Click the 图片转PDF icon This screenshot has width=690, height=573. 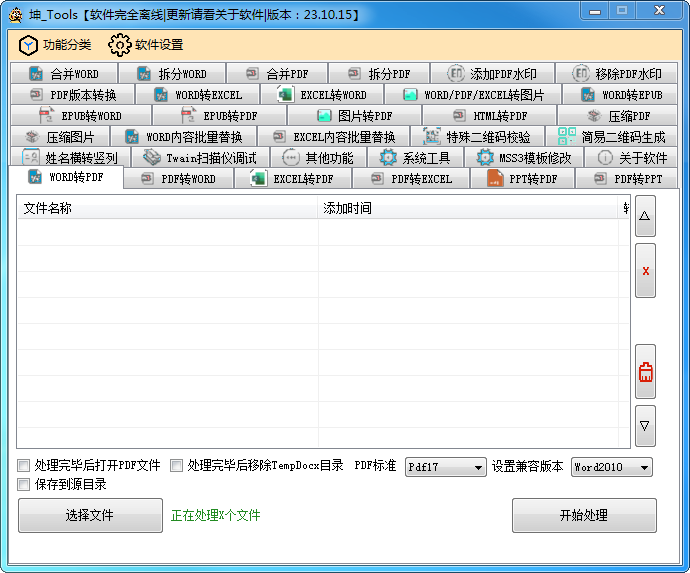click(x=324, y=116)
